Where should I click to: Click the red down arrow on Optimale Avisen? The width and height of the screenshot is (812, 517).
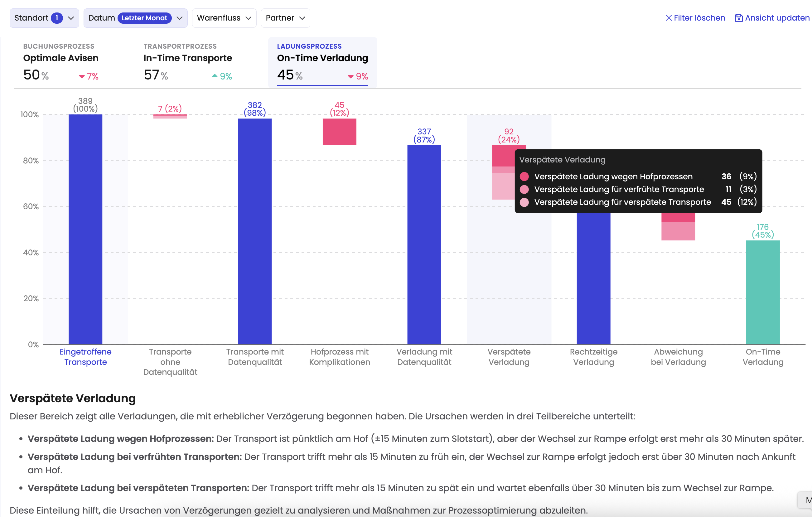coord(82,77)
